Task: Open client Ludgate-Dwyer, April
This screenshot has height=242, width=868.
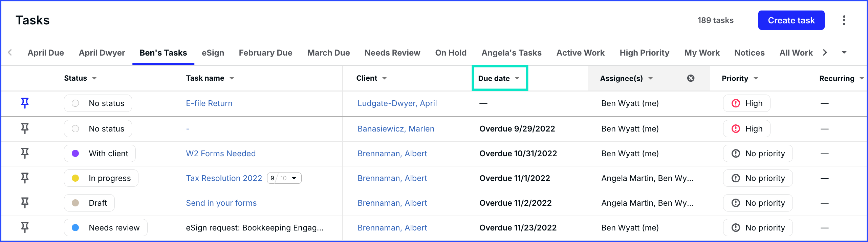Action: coord(397,103)
